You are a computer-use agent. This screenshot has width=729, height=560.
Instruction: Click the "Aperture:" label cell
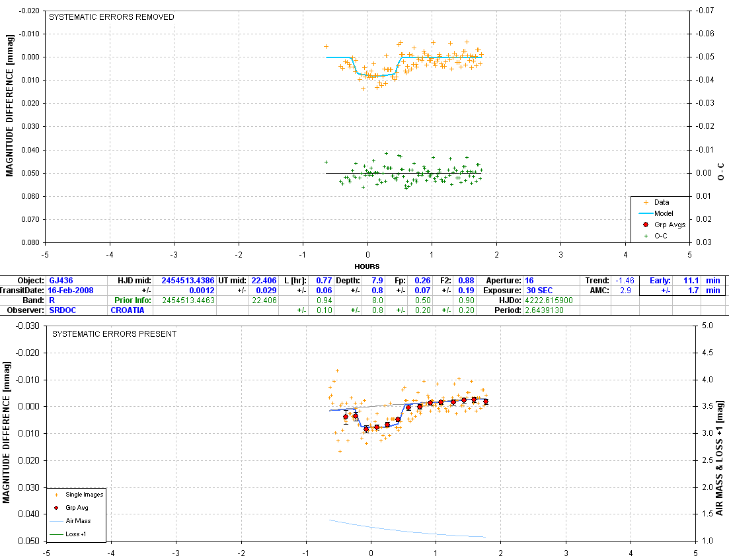(504, 281)
